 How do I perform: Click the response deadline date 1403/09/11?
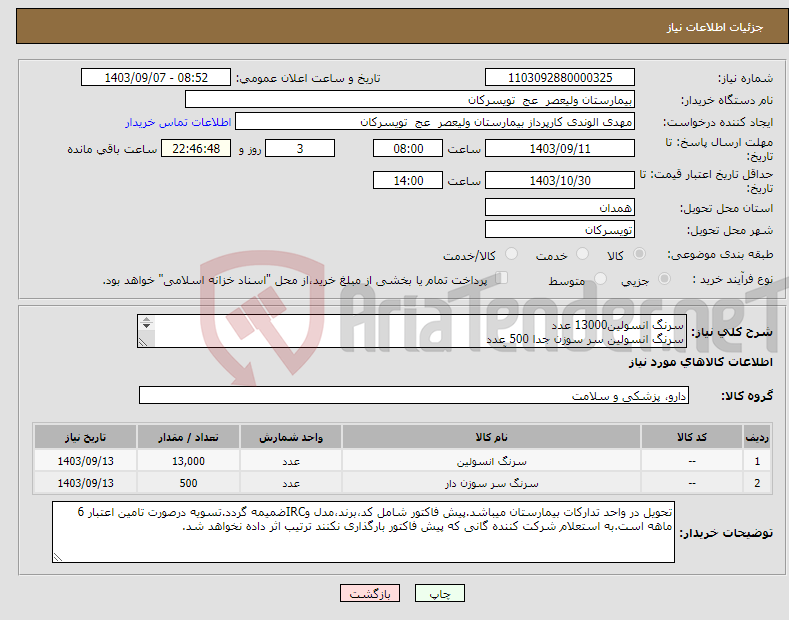click(560, 148)
